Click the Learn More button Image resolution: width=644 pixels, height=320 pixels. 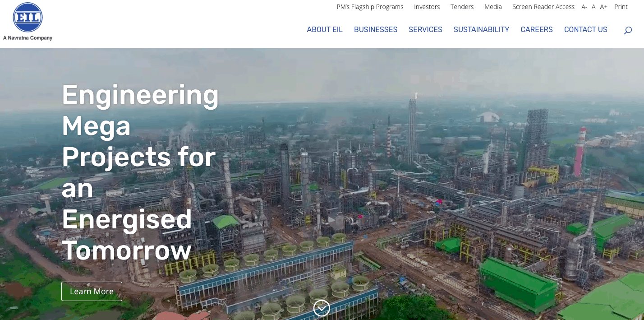pyautogui.click(x=92, y=291)
